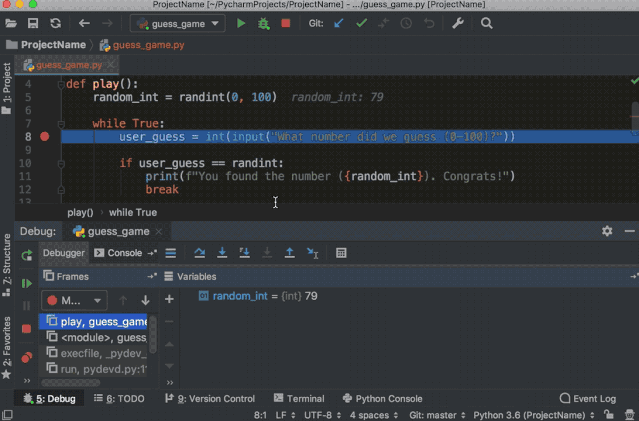The image size is (639, 421).
Task: Search everywhere with magnifier icon
Action: (x=487, y=23)
